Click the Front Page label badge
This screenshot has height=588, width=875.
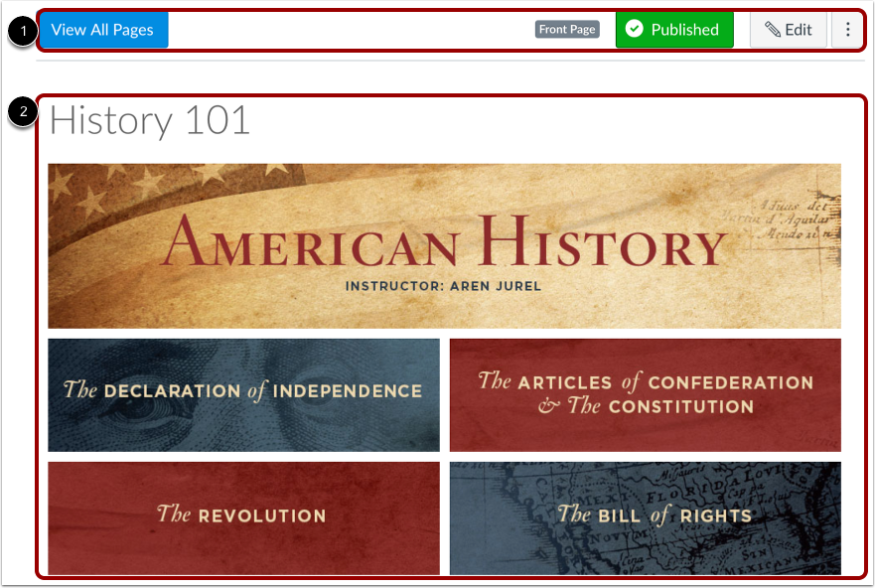tap(567, 30)
